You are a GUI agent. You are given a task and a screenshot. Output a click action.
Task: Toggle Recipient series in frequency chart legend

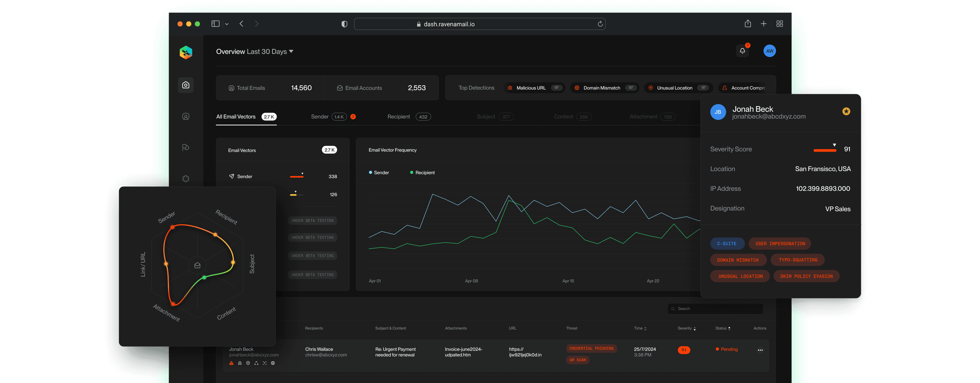[422, 172]
